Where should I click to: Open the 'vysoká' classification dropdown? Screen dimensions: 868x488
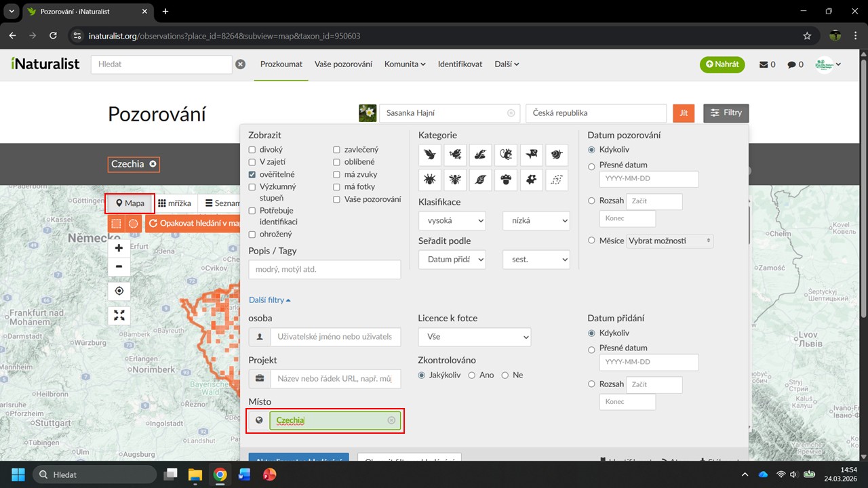tap(452, 220)
